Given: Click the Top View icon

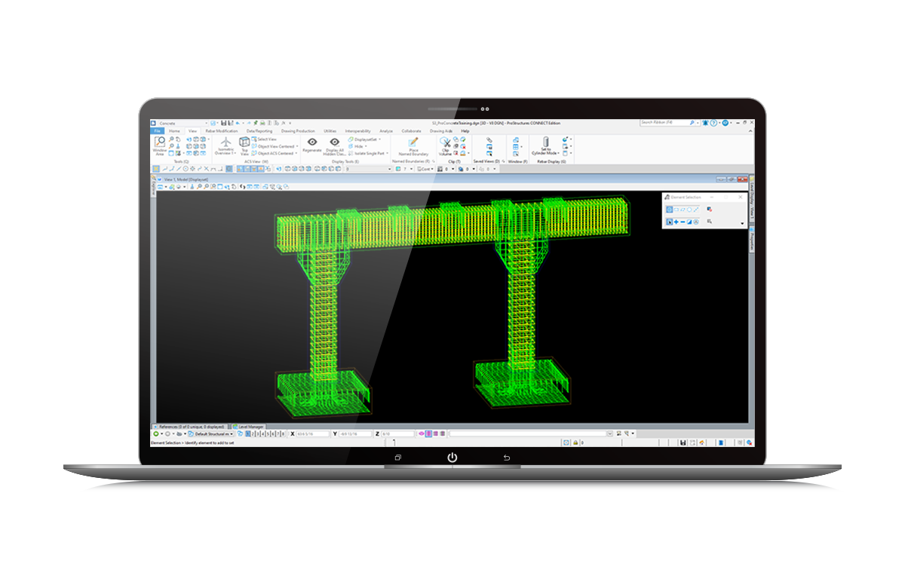Looking at the screenshot, I should point(243,145).
